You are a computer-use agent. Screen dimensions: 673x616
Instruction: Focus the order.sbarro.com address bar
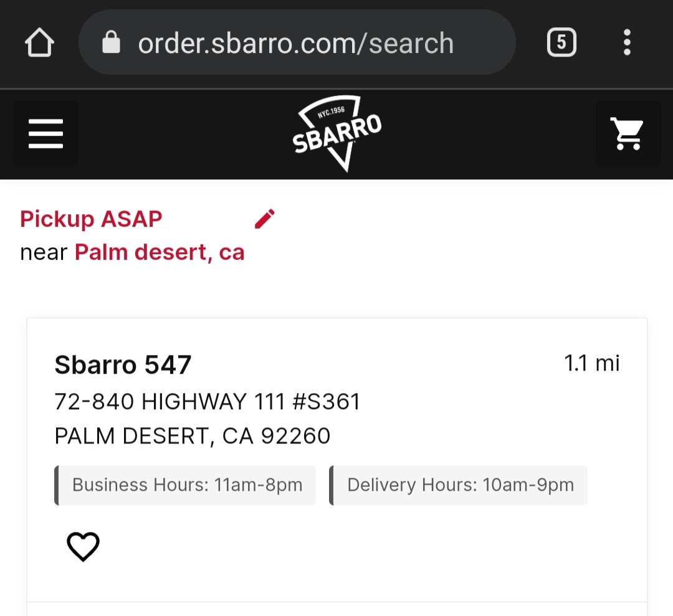296,43
